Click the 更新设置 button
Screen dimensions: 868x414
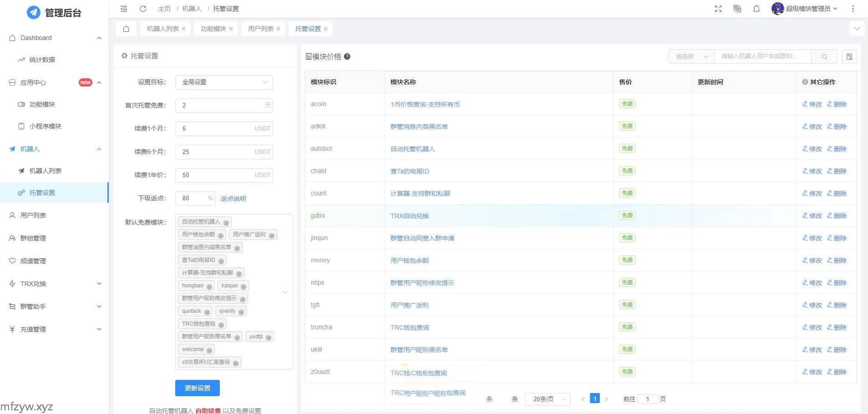(198, 388)
